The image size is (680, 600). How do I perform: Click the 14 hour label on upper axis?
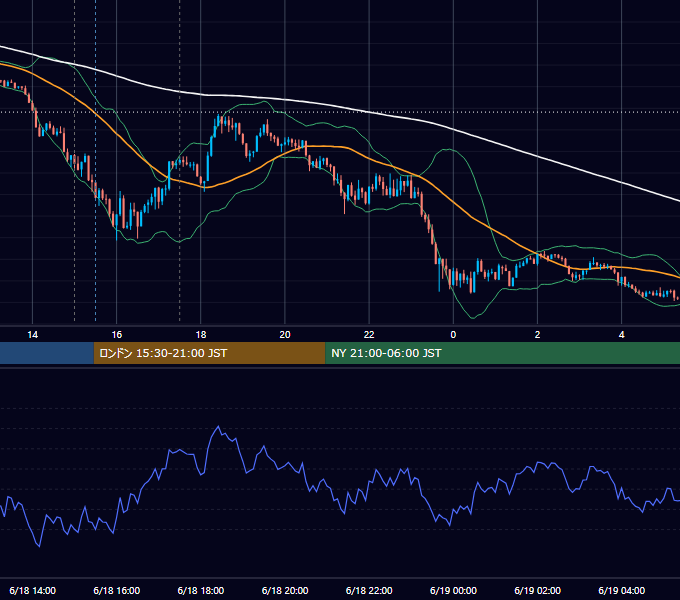click(33, 335)
